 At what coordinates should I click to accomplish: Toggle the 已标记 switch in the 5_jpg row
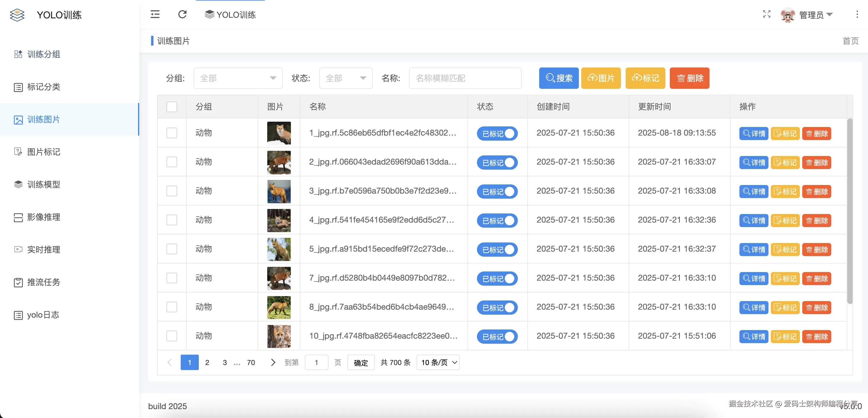point(497,250)
